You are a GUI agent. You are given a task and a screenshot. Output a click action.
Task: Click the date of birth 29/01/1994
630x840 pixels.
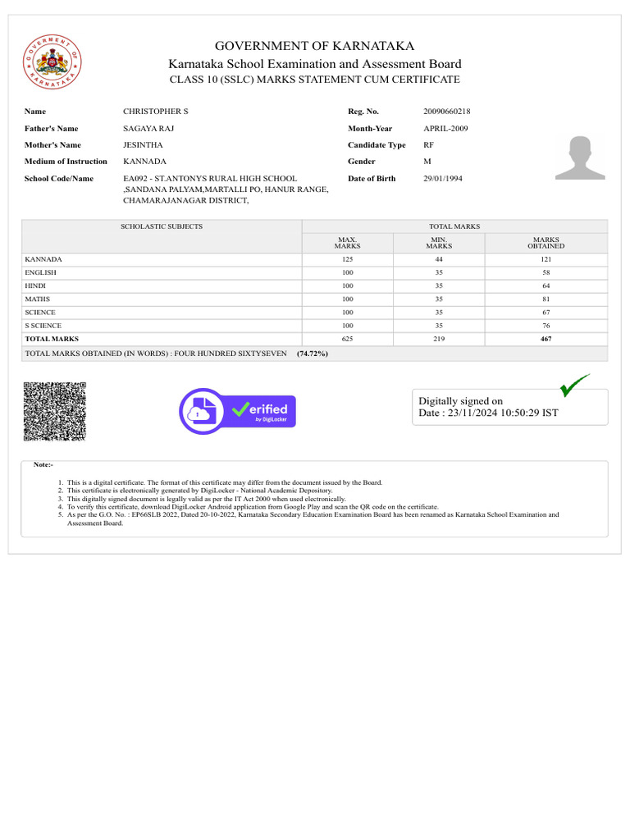442,178
